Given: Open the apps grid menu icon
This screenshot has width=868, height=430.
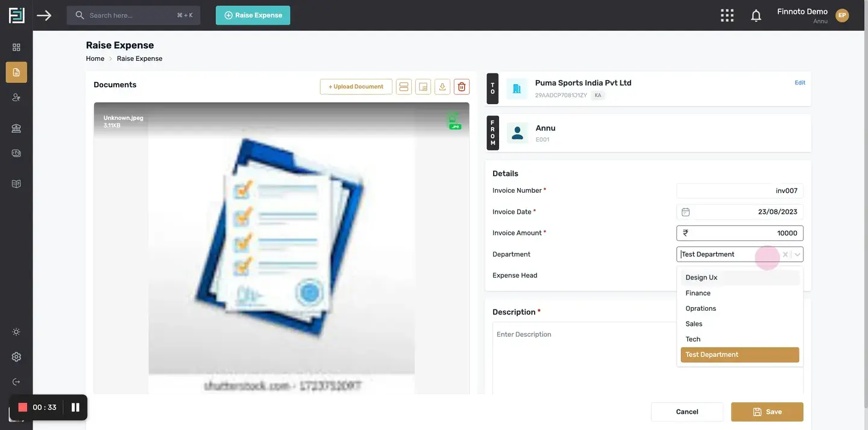Looking at the screenshot, I should point(728,15).
